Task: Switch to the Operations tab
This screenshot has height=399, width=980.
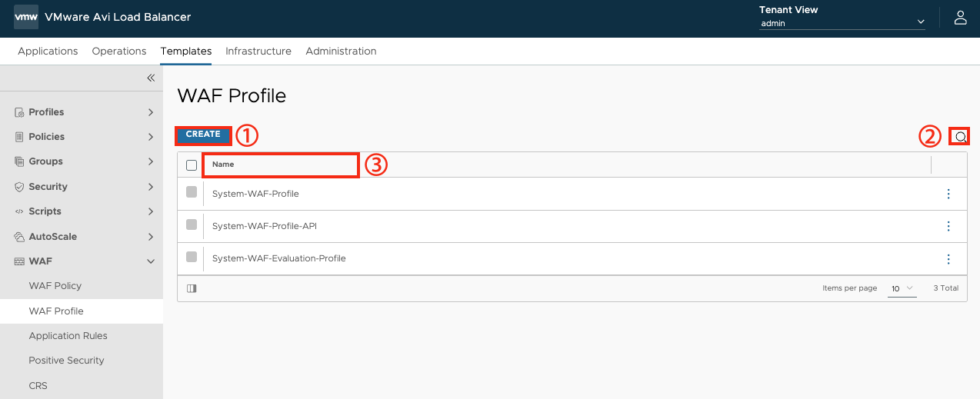Action: point(119,51)
